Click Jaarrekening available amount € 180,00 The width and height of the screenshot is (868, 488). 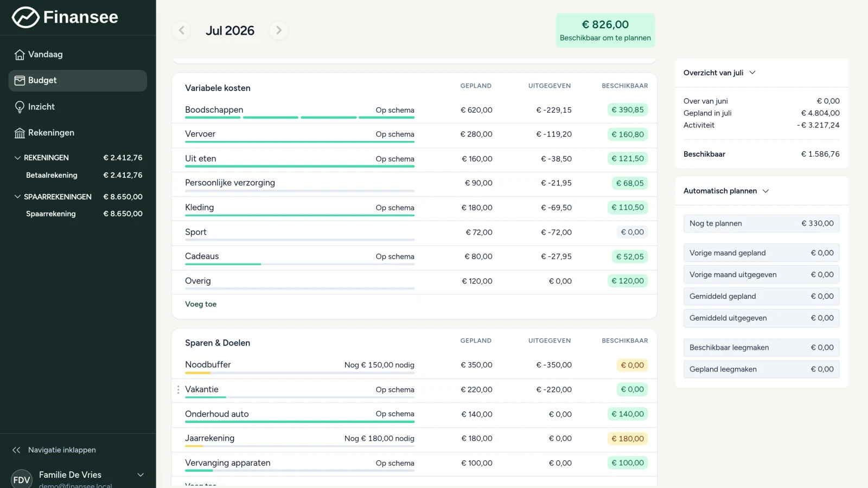click(628, 439)
